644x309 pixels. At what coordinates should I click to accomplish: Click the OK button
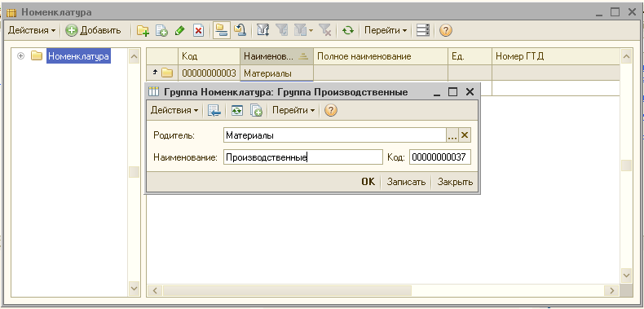click(x=368, y=182)
